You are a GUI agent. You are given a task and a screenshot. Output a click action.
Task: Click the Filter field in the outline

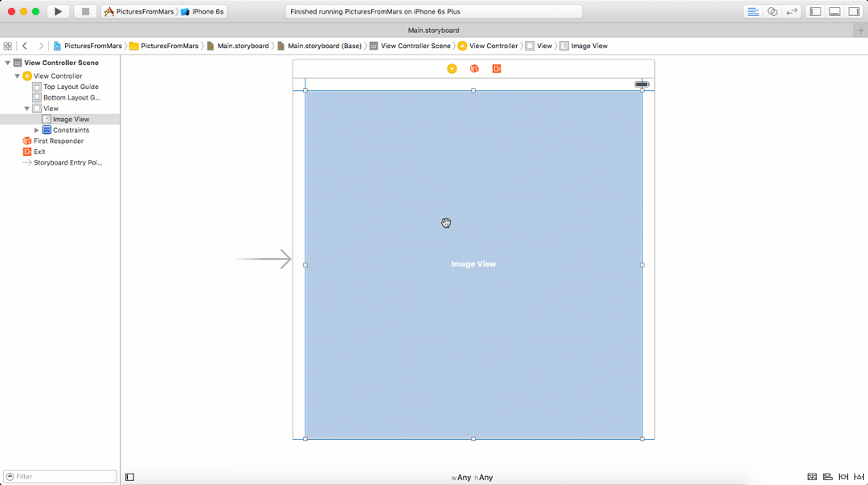pos(60,477)
